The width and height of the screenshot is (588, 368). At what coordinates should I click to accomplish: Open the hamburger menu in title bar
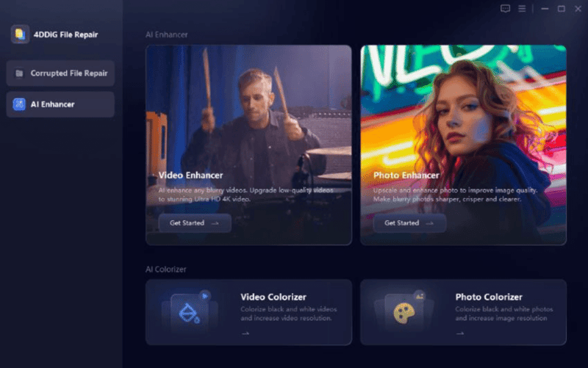[522, 9]
